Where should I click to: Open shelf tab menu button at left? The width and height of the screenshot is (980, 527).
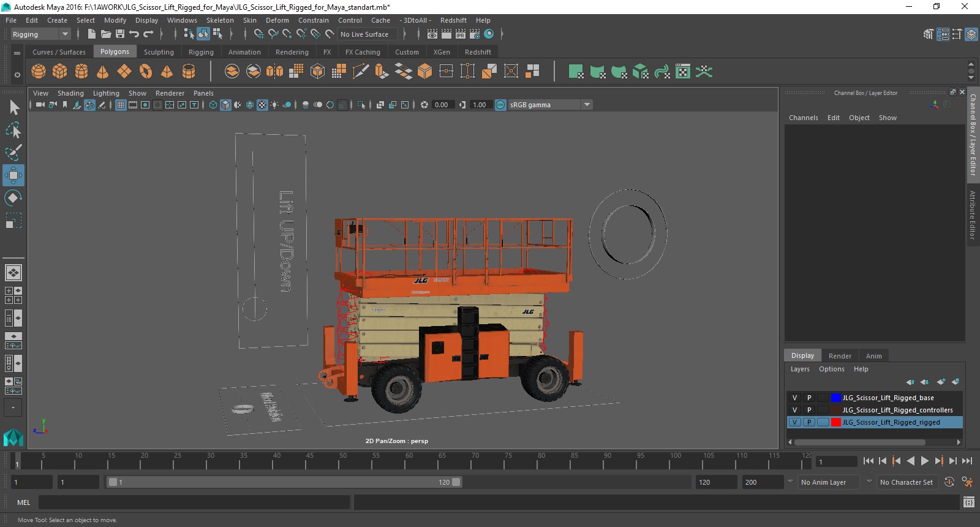(x=17, y=53)
